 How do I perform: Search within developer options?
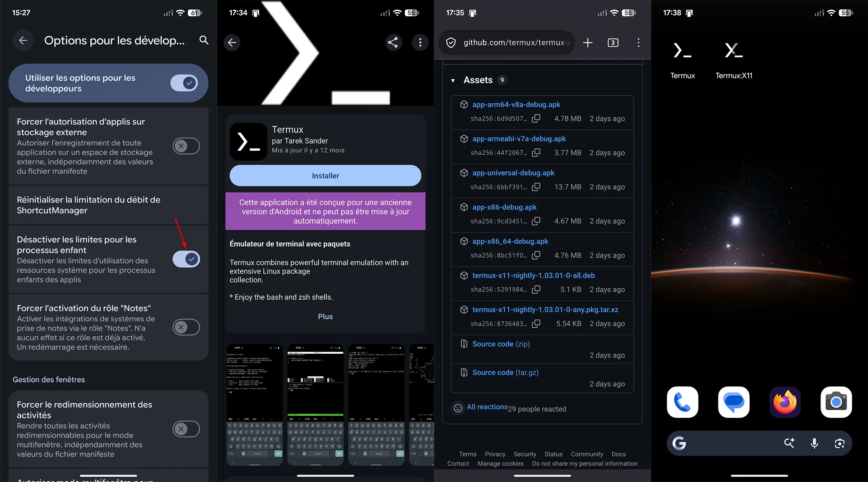point(204,40)
